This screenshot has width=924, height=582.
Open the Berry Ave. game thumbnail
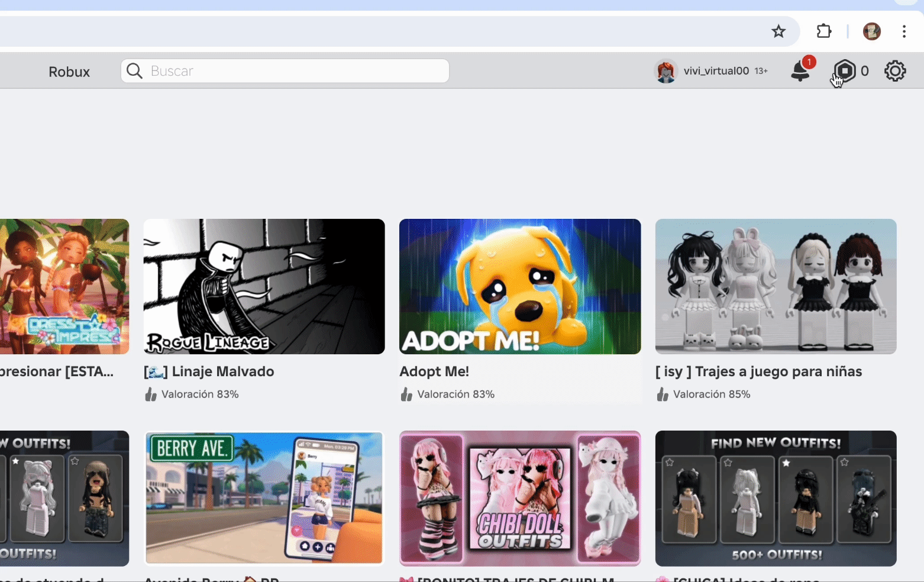click(264, 498)
